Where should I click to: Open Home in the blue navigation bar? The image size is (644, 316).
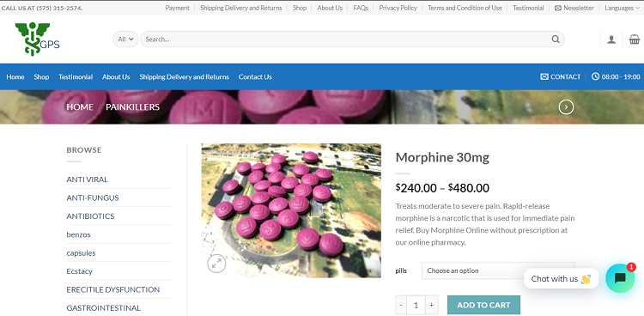[15, 76]
